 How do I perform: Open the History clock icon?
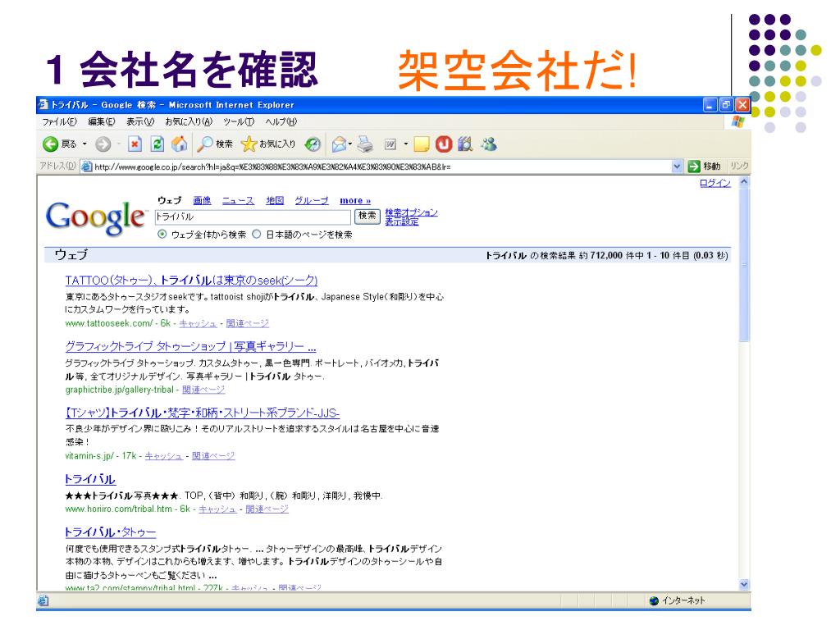click(x=313, y=144)
